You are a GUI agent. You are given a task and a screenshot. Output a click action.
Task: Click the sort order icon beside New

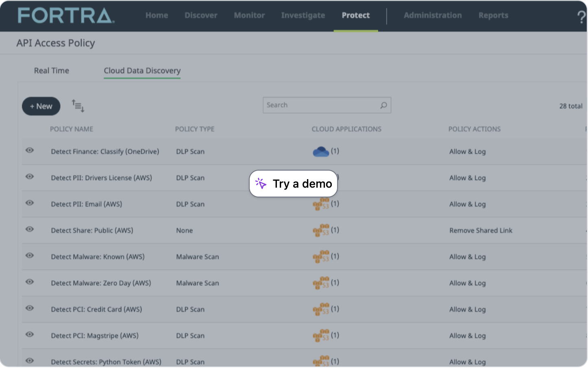pyautogui.click(x=78, y=106)
